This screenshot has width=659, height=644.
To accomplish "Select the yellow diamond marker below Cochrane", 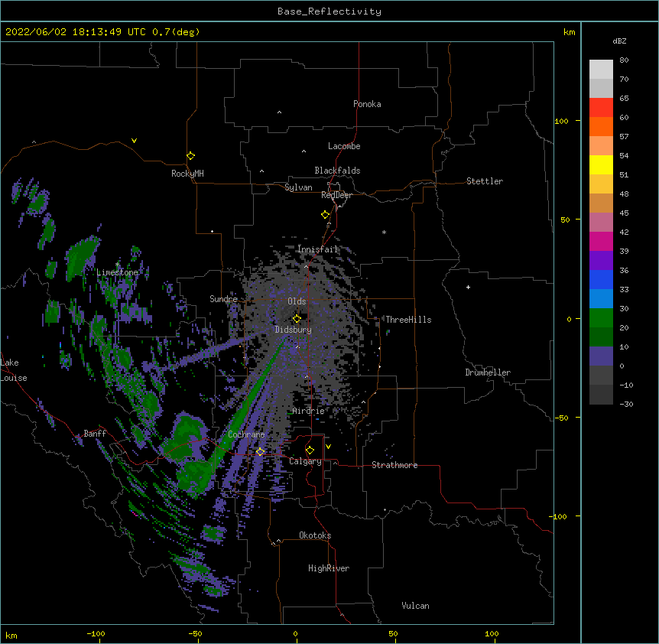I will [260, 451].
